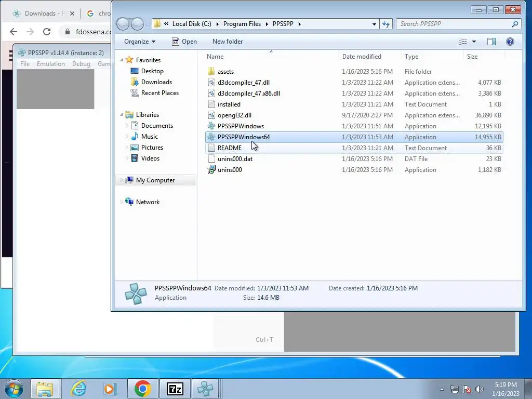Open Windows Explorer from the taskbar
Image resolution: width=532 pixels, height=399 pixels.
tap(45, 389)
